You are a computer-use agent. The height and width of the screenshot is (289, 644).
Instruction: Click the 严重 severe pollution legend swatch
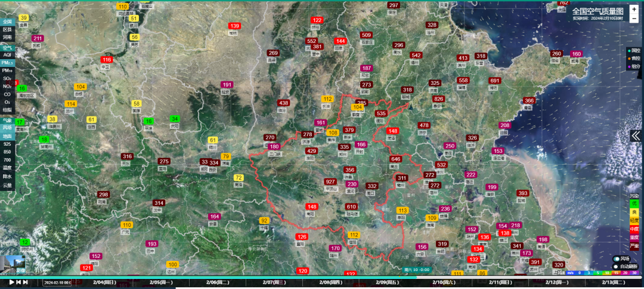click(x=634, y=245)
